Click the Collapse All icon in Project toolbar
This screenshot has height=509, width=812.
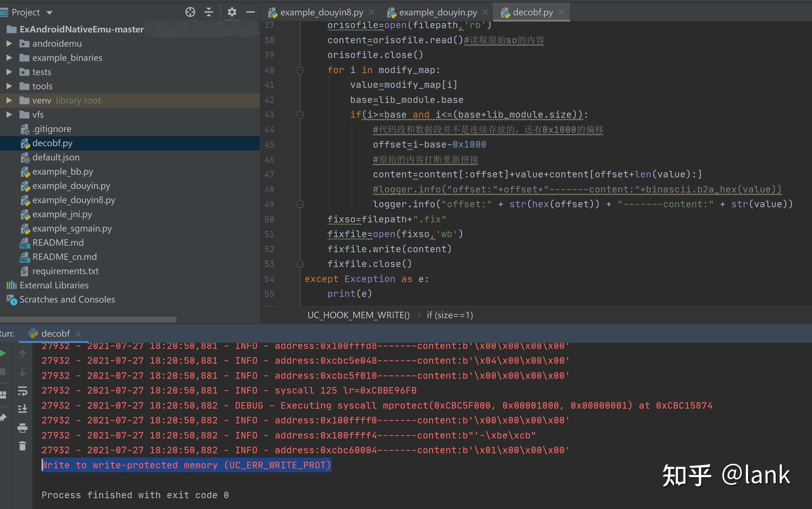point(209,12)
